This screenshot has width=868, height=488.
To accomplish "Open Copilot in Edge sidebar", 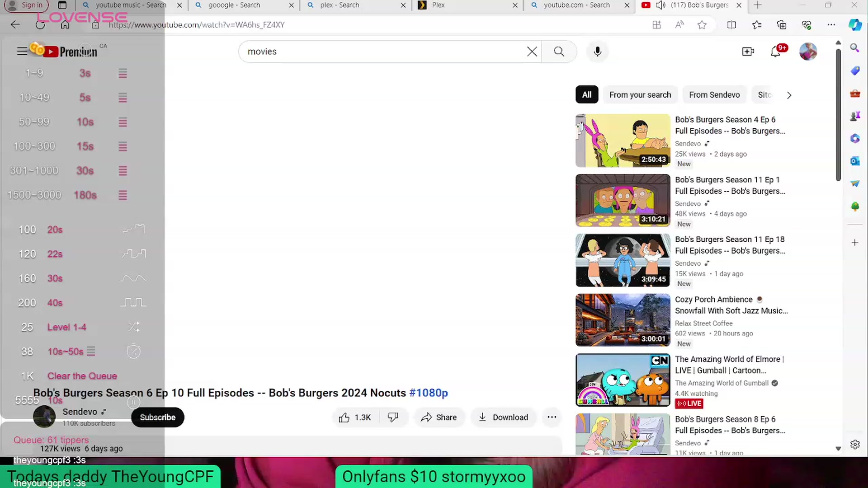I will point(855,25).
